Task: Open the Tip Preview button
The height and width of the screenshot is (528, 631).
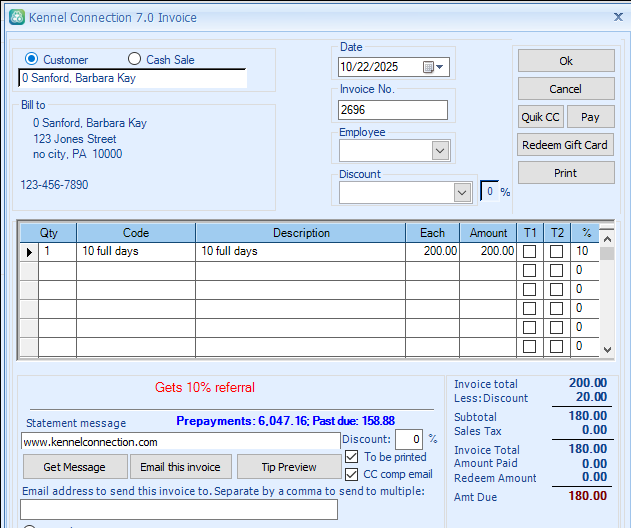Action: 289,467
